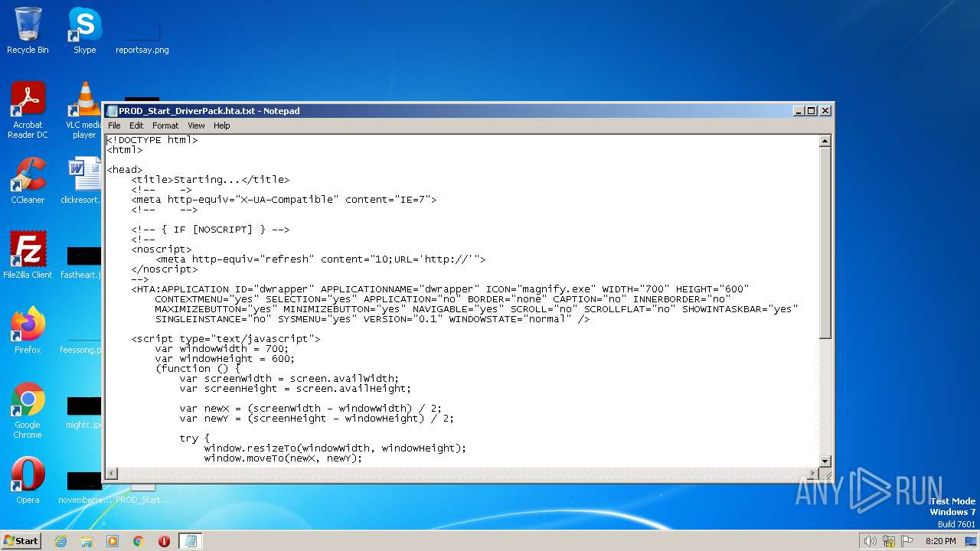Click the '<script type="text/javascript">' line

coord(226,339)
